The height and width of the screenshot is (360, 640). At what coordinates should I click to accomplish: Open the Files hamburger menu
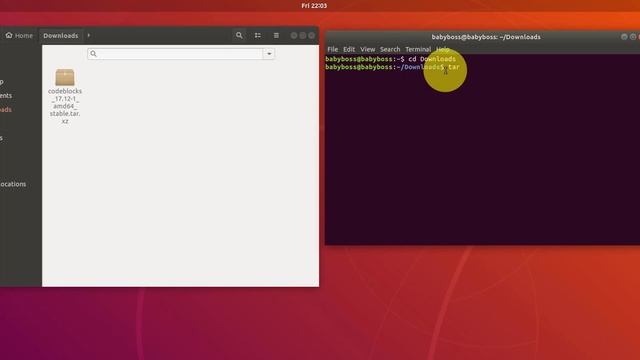coord(276,36)
